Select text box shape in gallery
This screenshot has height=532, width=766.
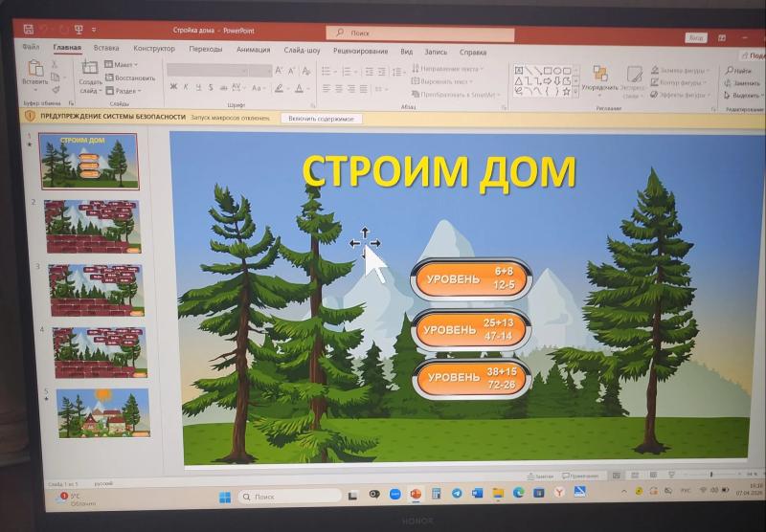pyautogui.click(x=519, y=70)
